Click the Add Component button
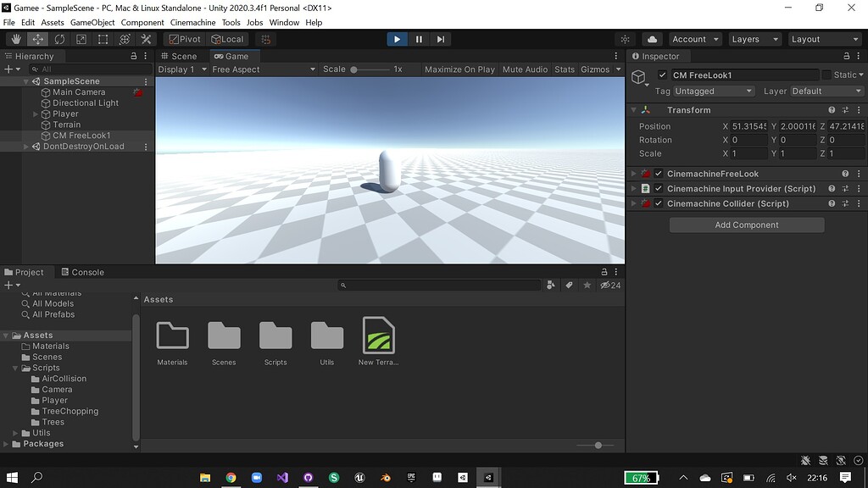868x488 pixels. pos(746,225)
